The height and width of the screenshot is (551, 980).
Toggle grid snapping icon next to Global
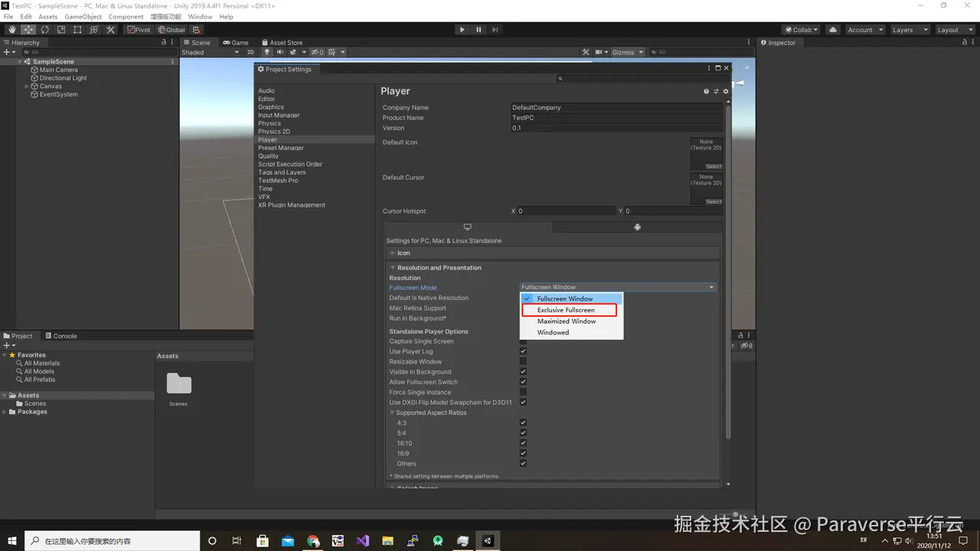tap(196, 30)
